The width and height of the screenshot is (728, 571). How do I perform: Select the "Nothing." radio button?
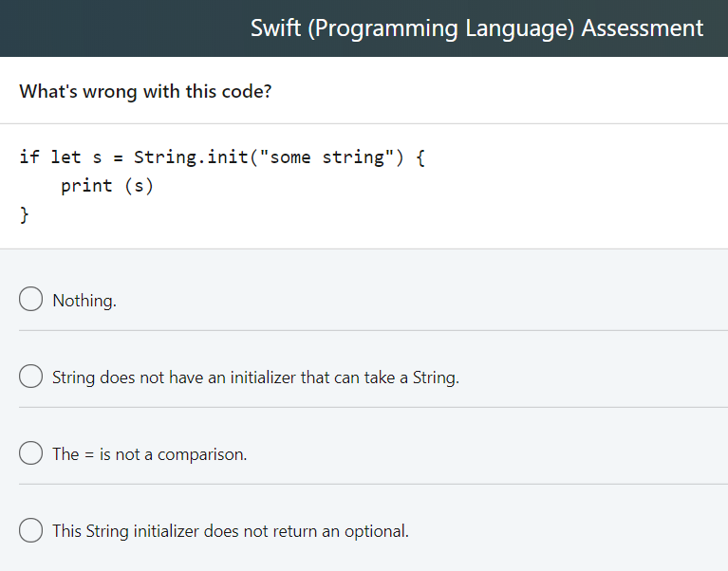tap(30, 299)
